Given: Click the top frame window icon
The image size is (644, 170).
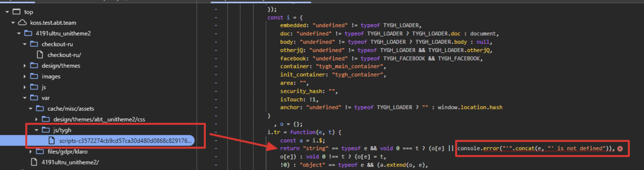Looking at the screenshot, I should [x=16, y=12].
